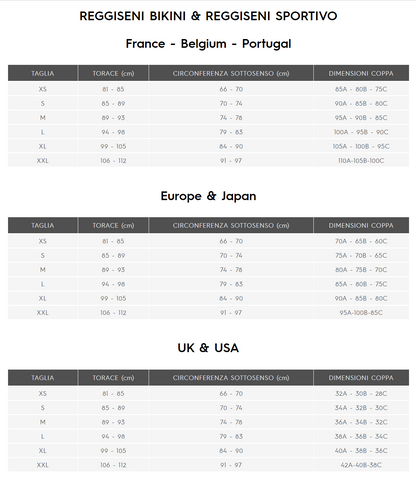Click the Europe & Japan heading
The height and width of the screenshot is (478, 416).
208,196
